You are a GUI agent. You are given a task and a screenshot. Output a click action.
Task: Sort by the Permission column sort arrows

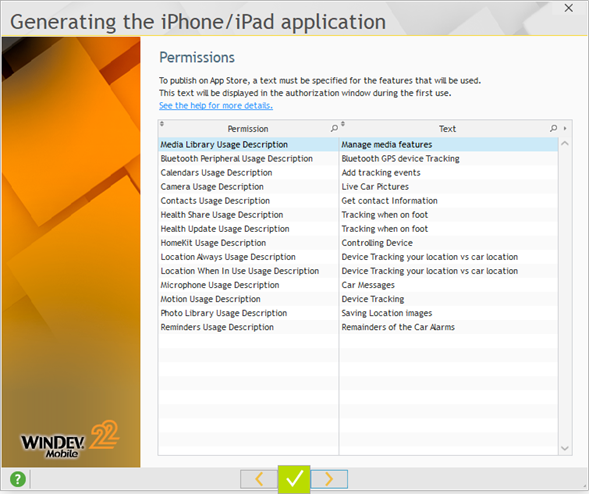(x=162, y=124)
